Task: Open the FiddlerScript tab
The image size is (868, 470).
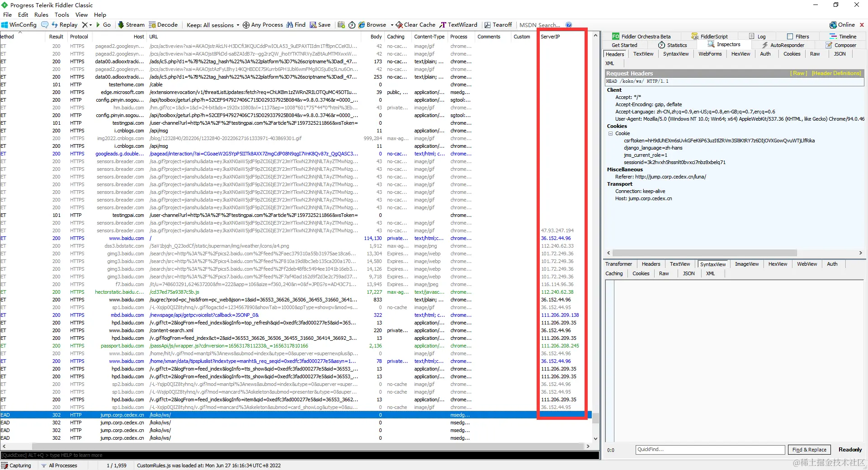Action: pyautogui.click(x=710, y=37)
